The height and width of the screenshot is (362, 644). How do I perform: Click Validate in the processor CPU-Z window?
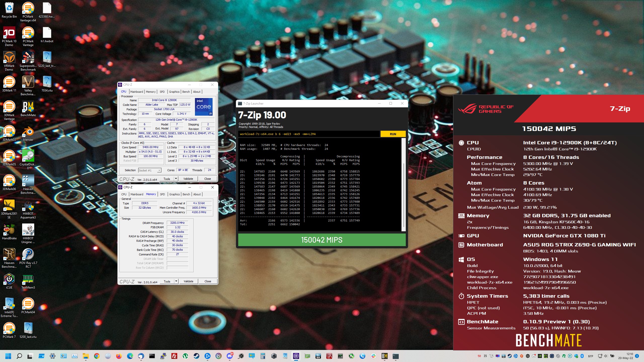click(x=188, y=179)
